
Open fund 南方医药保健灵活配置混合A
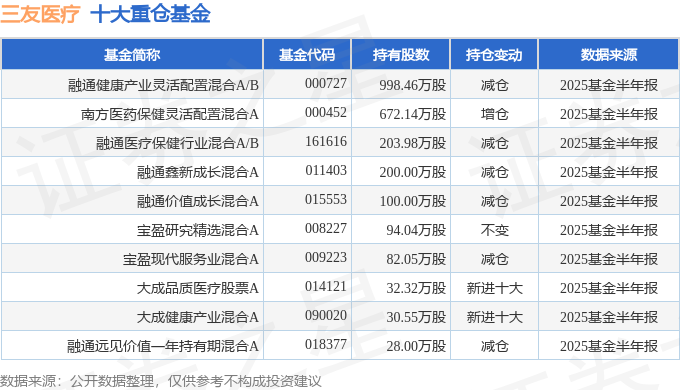pos(170,114)
